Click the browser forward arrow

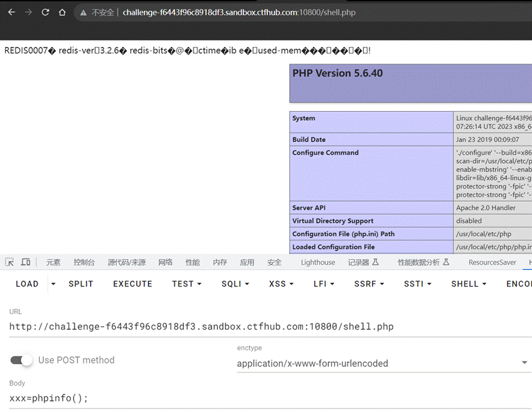(28, 12)
